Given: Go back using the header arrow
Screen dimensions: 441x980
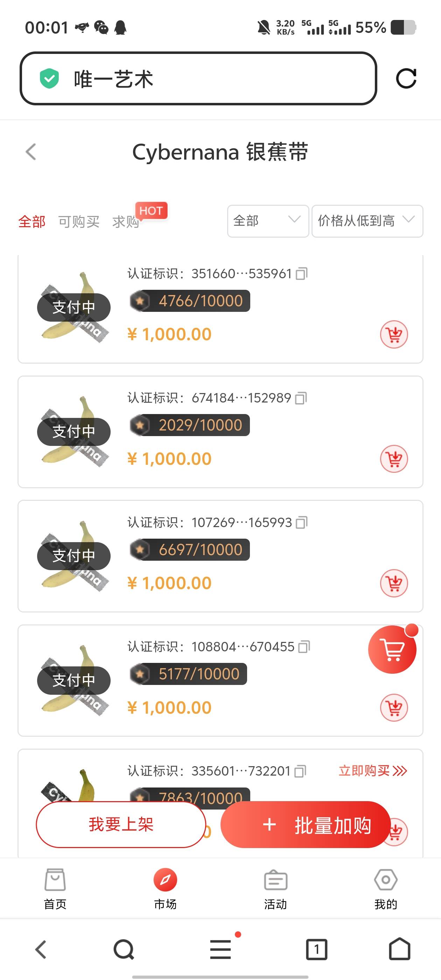Looking at the screenshot, I should pos(31,152).
